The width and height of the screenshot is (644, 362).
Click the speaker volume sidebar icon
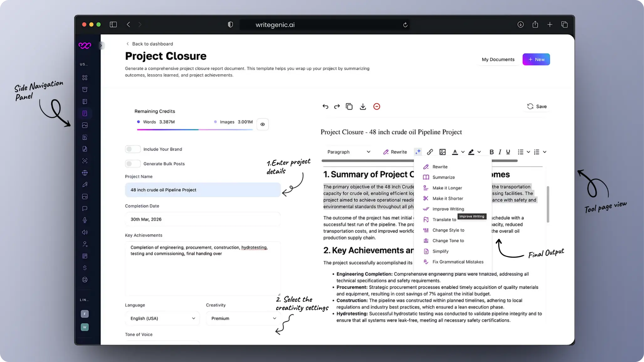click(x=85, y=232)
